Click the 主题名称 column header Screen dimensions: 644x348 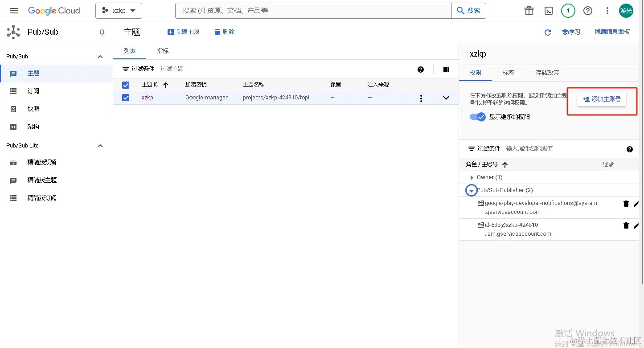pyautogui.click(x=254, y=85)
